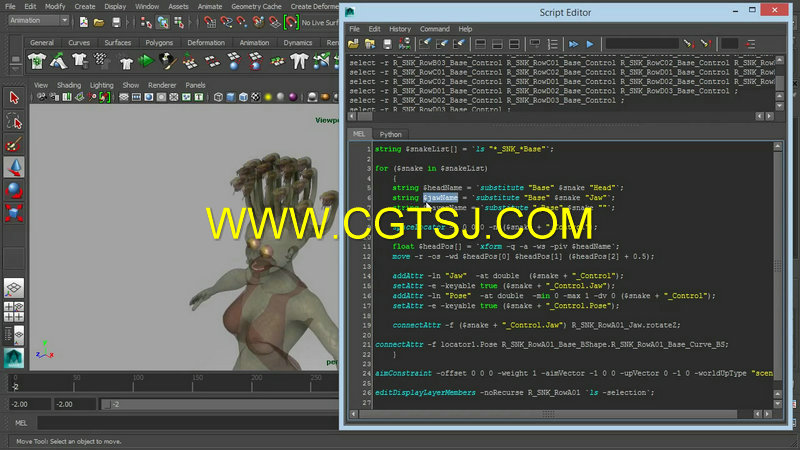The width and height of the screenshot is (800, 450).
Task: Open the Animation menu set dropdown
Action: coord(39,21)
